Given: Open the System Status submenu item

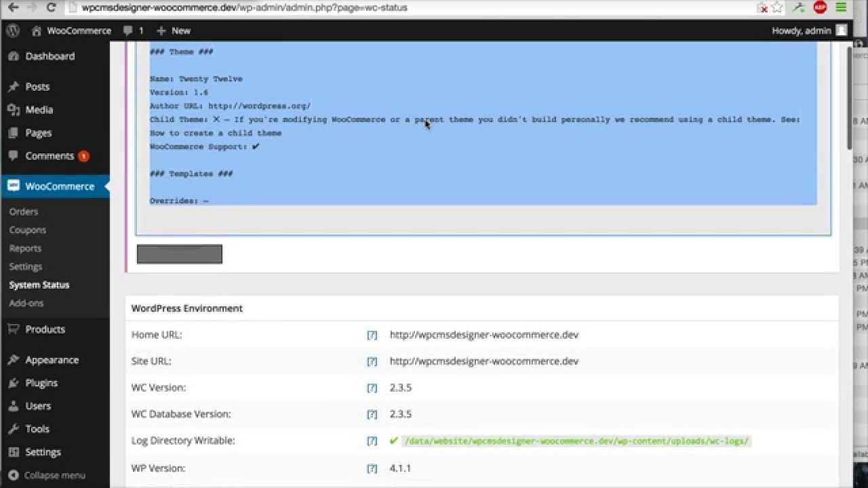Looking at the screenshot, I should tap(39, 285).
